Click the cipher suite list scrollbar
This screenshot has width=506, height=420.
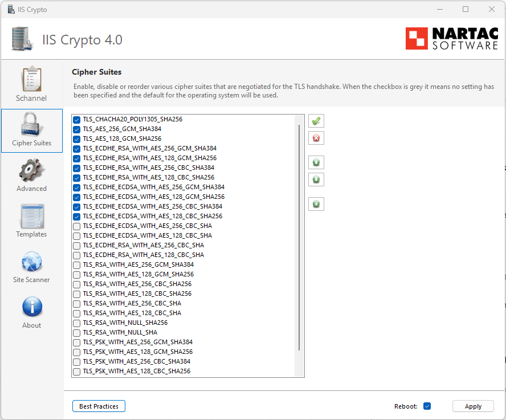tap(299, 238)
